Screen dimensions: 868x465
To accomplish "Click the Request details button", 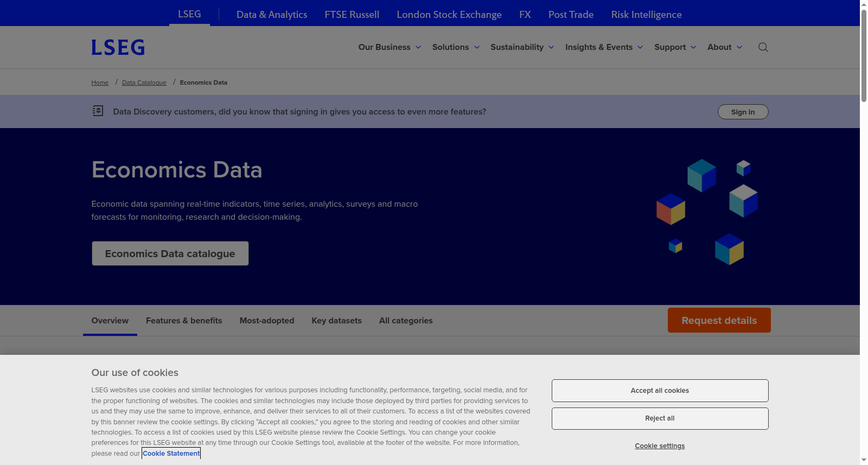I will pyautogui.click(x=719, y=320).
